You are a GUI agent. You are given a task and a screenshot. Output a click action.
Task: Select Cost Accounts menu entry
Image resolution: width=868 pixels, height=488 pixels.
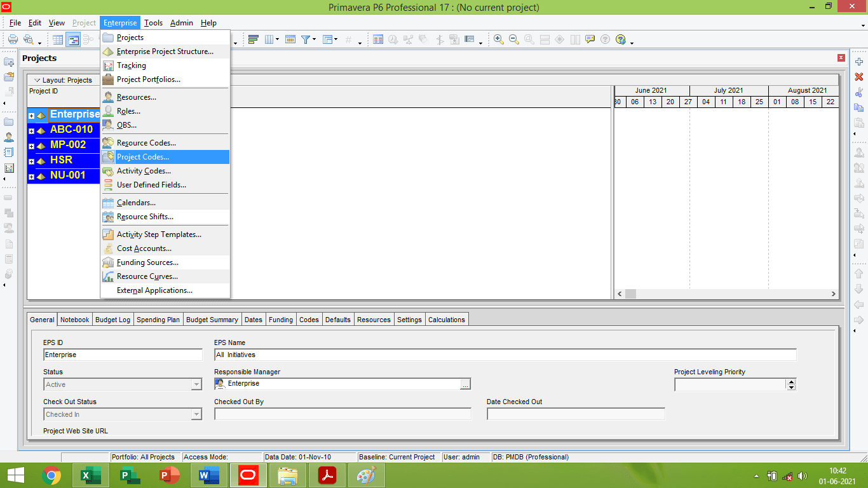(x=165, y=248)
